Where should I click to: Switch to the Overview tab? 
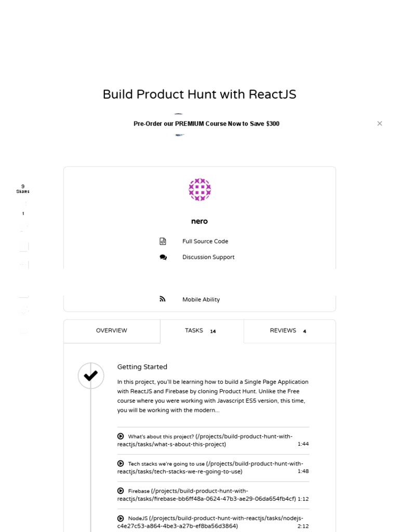(112, 331)
